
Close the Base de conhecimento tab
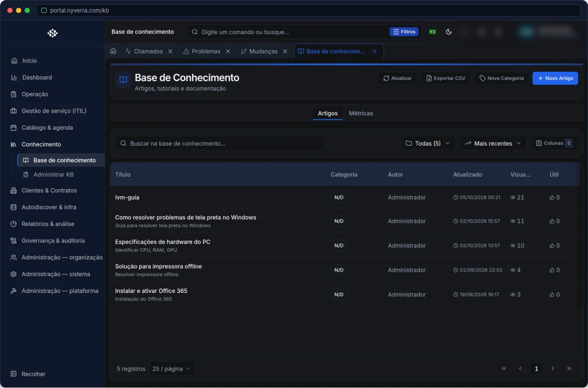[374, 51]
